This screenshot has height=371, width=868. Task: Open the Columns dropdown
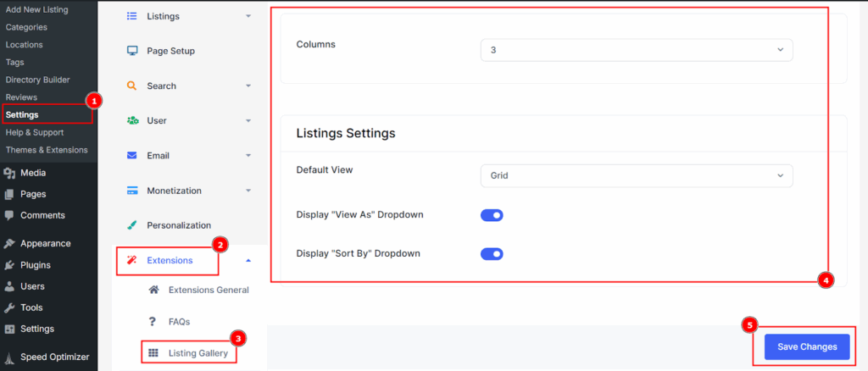click(x=636, y=50)
